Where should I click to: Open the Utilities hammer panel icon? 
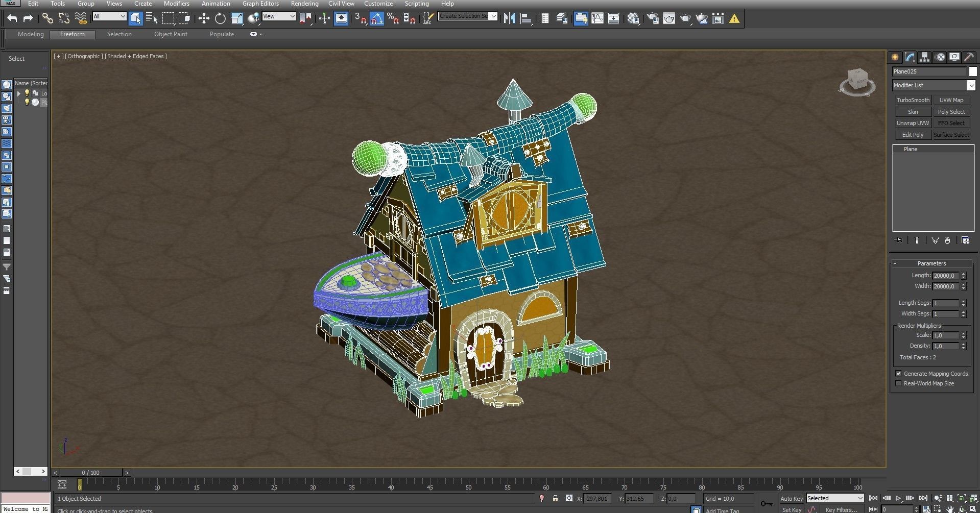click(x=968, y=57)
